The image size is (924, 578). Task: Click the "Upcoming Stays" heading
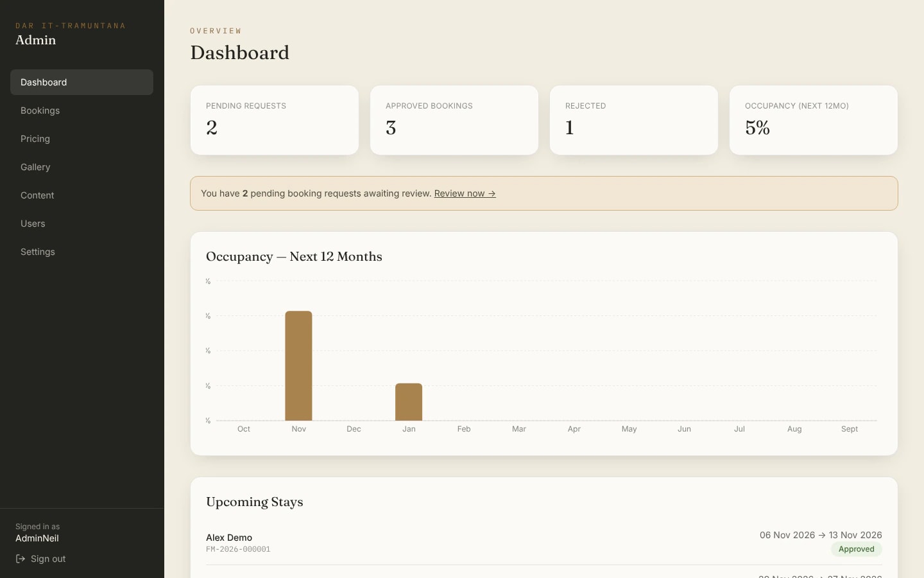tap(255, 502)
